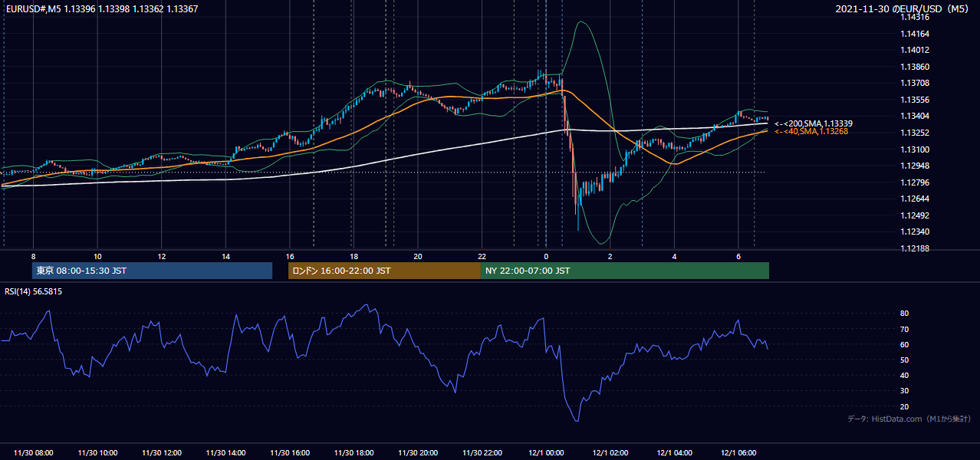The width and height of the screenshot is (980, 460).
Task: Click hour label 10 under the price chart
Action: point(97,257)
